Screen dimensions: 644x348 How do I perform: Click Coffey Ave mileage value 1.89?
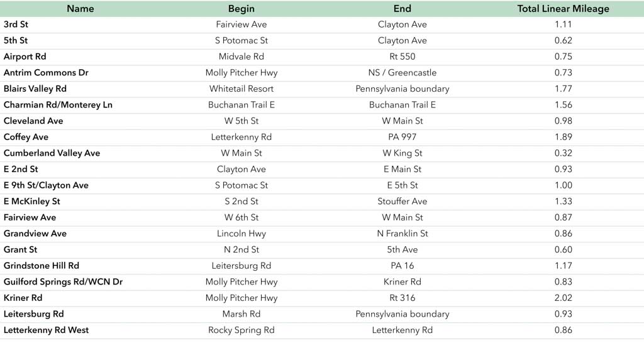[x=563, y=137]
